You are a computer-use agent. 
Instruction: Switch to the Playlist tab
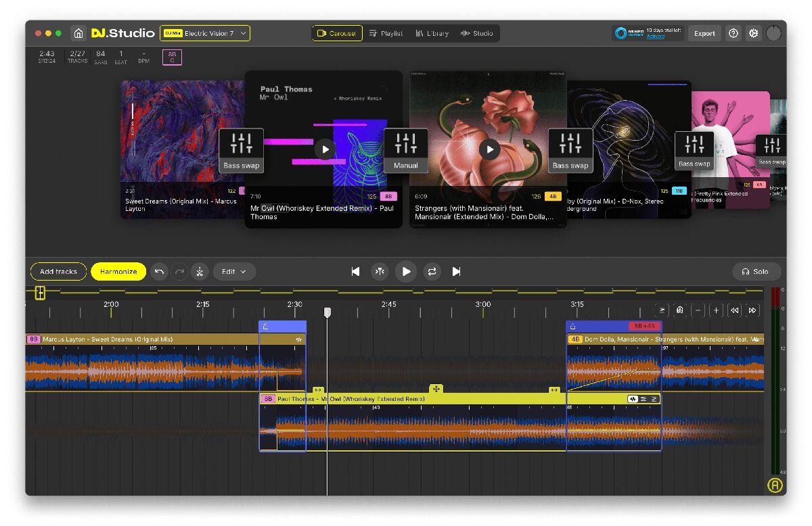[385, 33]
